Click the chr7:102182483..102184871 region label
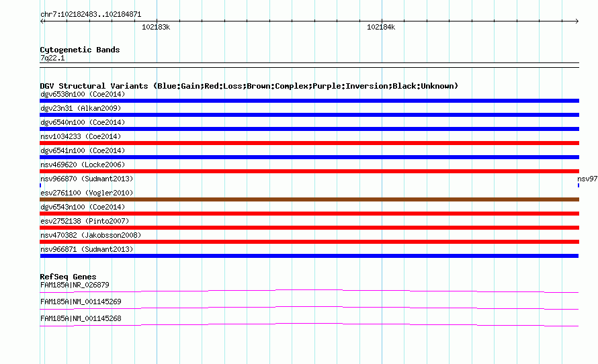Image resolution: width=598 pixels, height=364 pixels. coord(91,15)
